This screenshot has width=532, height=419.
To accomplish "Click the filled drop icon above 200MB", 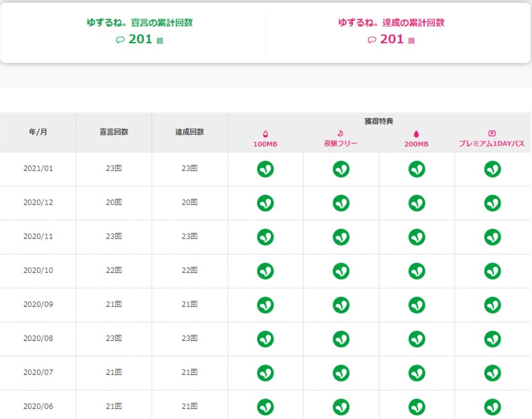I will coord(416,134).
